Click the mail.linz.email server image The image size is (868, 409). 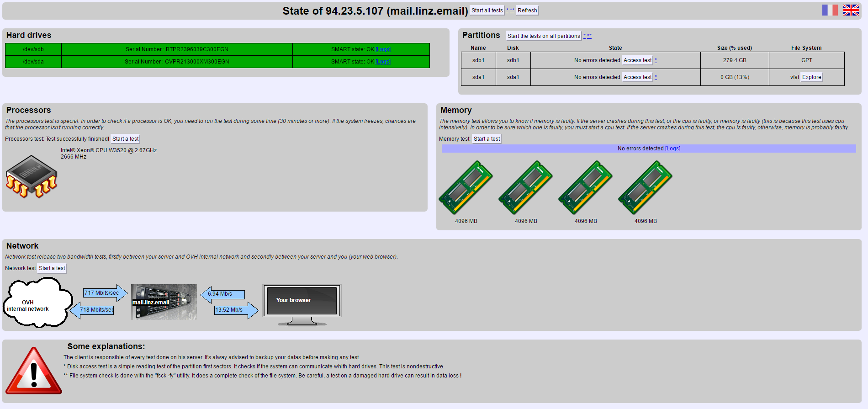(164, 302)
